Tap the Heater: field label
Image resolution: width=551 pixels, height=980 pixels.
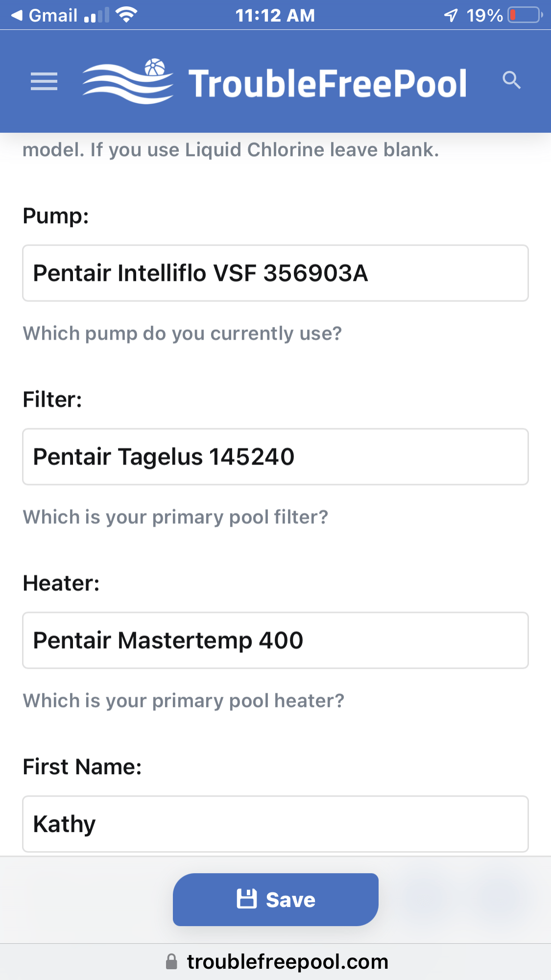coord(61,583)
